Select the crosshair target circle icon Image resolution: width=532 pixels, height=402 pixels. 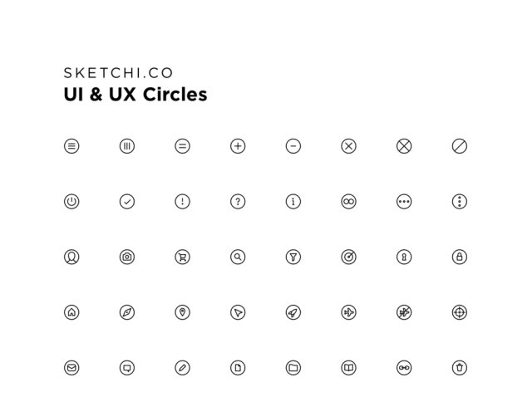[x=460, y=312]
